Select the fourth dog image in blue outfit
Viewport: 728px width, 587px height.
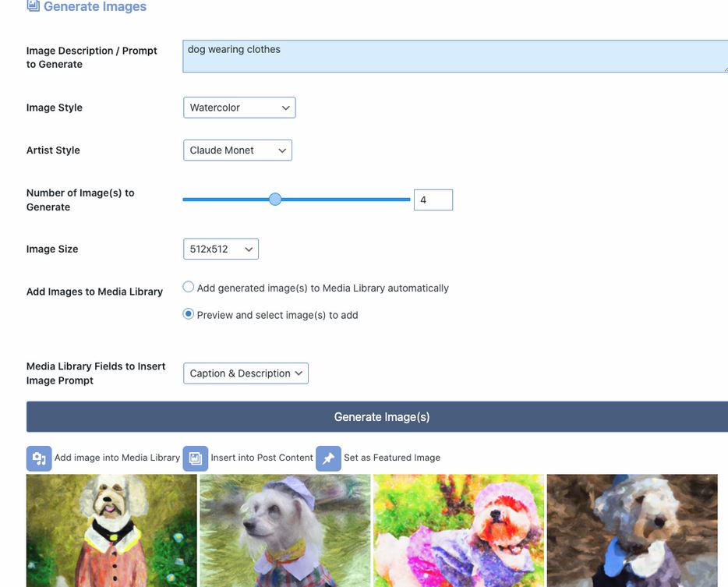pyautogui.click(x=632, y=530)
